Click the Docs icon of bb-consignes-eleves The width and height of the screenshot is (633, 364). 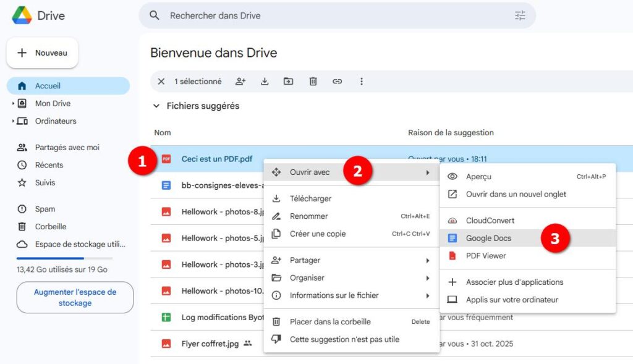(166, 185)
